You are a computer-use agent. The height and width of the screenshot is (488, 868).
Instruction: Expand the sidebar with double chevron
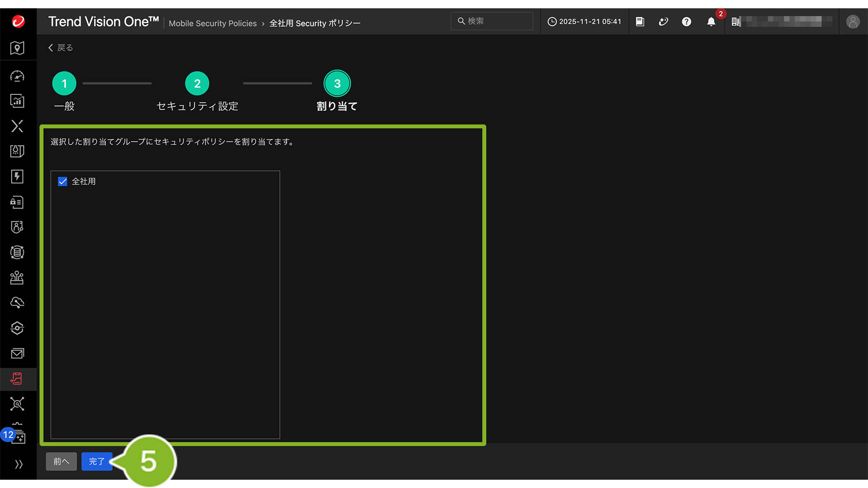(19, 464)
